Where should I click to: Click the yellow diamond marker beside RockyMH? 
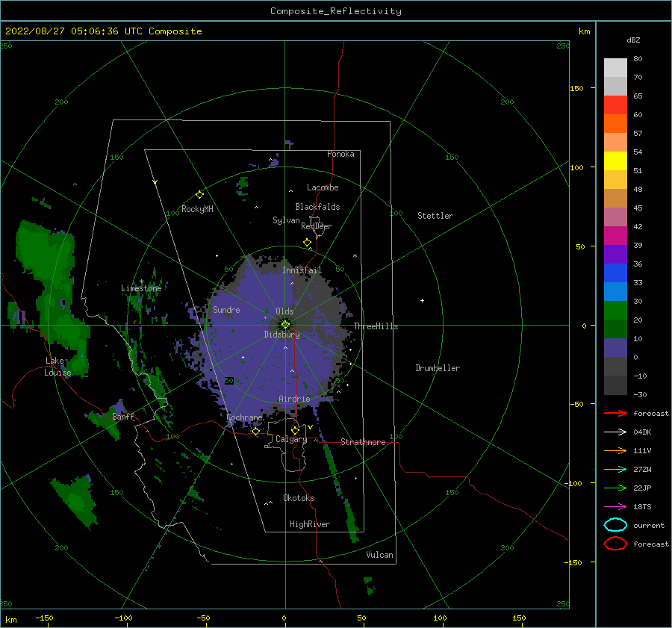pos(199,195)
